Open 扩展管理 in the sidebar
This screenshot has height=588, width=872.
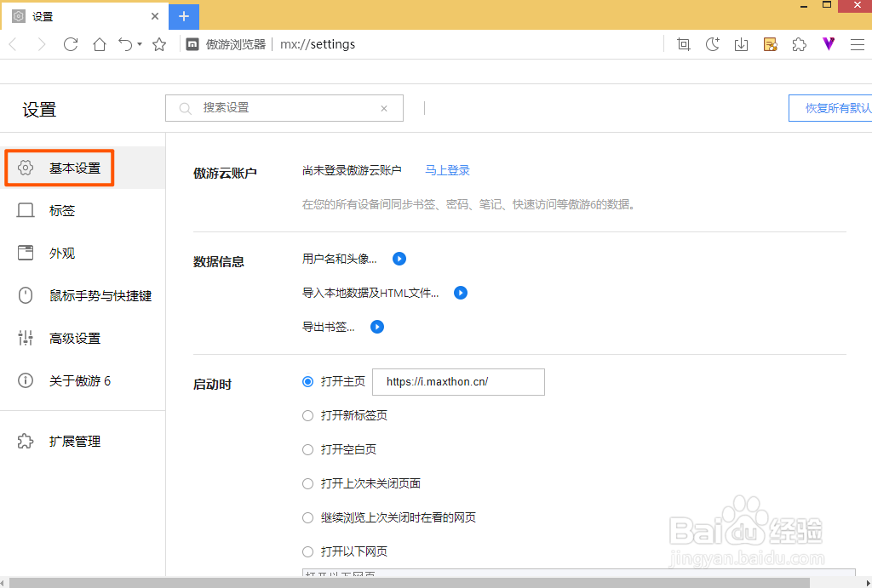coord(83,442)
